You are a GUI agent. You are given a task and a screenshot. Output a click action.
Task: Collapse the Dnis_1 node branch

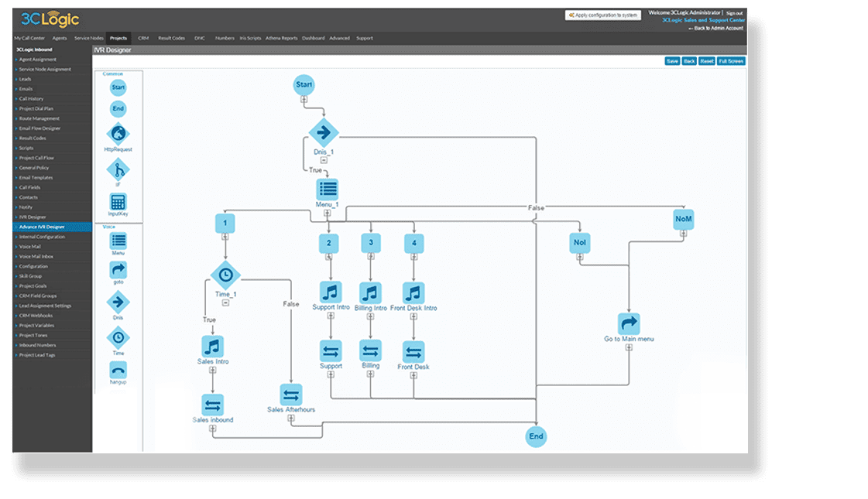pyautogui.click(x=323, y=160)
